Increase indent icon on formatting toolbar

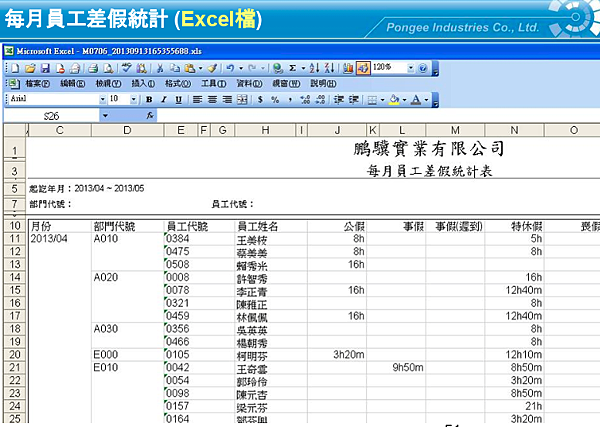(x=354, y=100)
